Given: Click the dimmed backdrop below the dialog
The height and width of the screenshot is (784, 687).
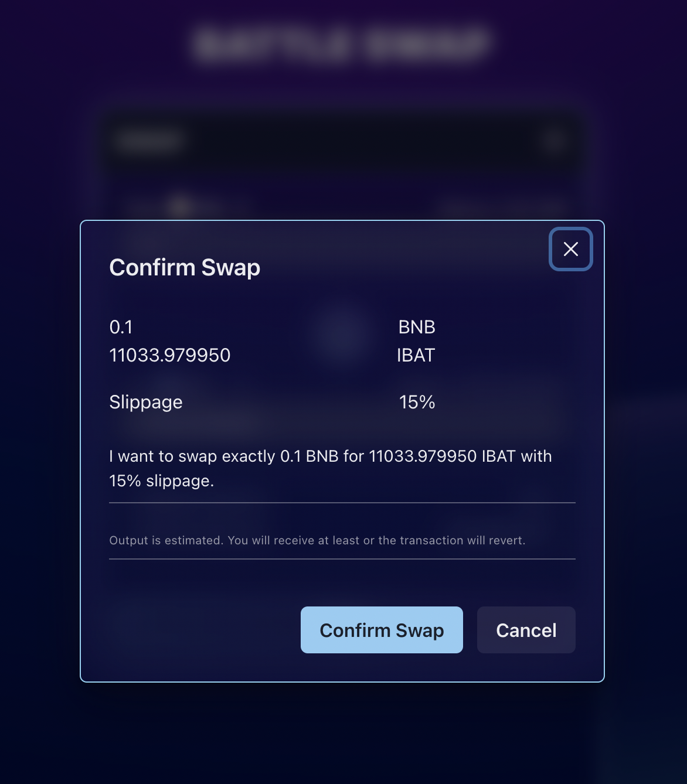Looking at the screenshot, I should point(342,732).
